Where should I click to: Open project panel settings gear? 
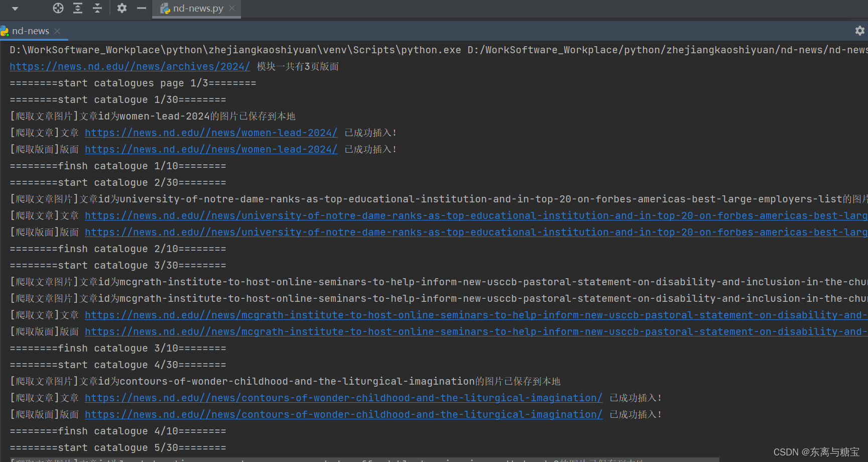point(121,8)
